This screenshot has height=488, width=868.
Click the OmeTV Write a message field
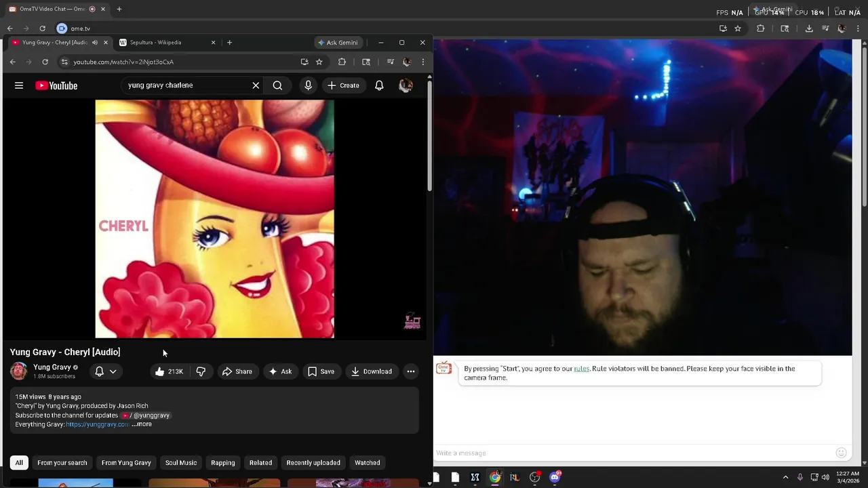click(x=634, y=453)
